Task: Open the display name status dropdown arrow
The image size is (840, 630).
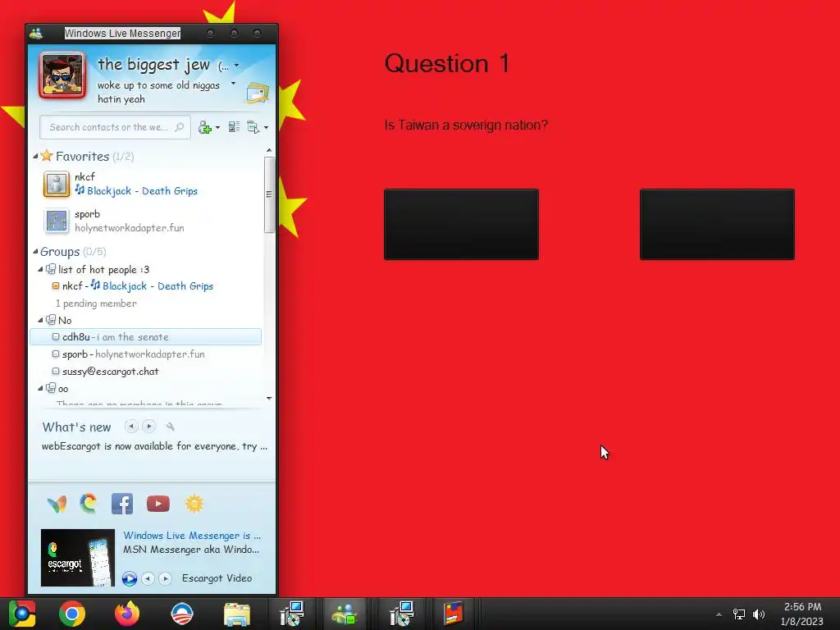Action: (x=237, y=66)
